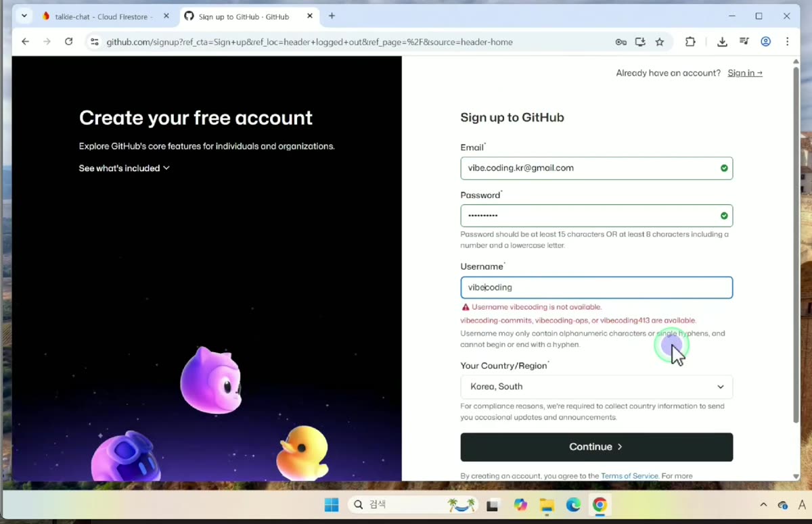
Task: Open Microsoft Edge from the taskbar
Action: click(x=573, y=505)
